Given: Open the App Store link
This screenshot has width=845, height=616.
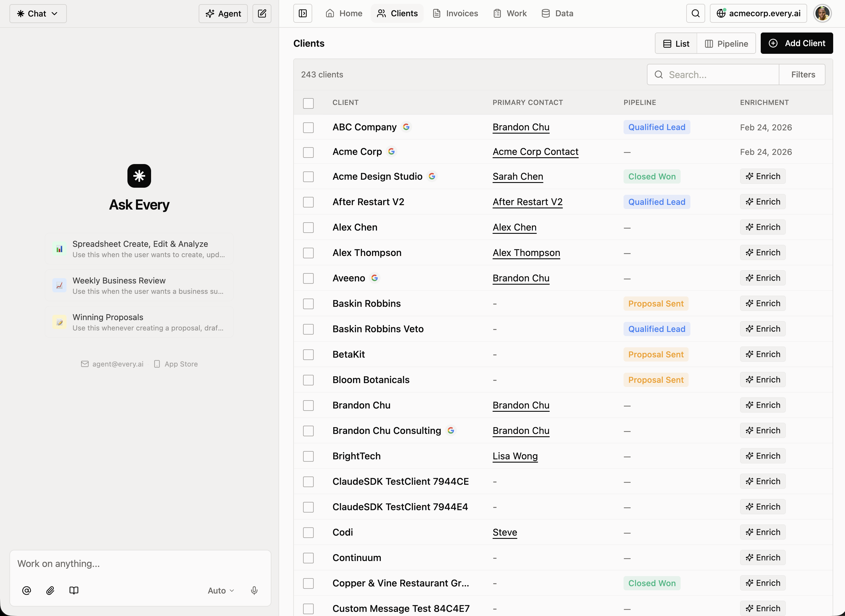Looking at the screenshot, I should (x=176, y=364).
